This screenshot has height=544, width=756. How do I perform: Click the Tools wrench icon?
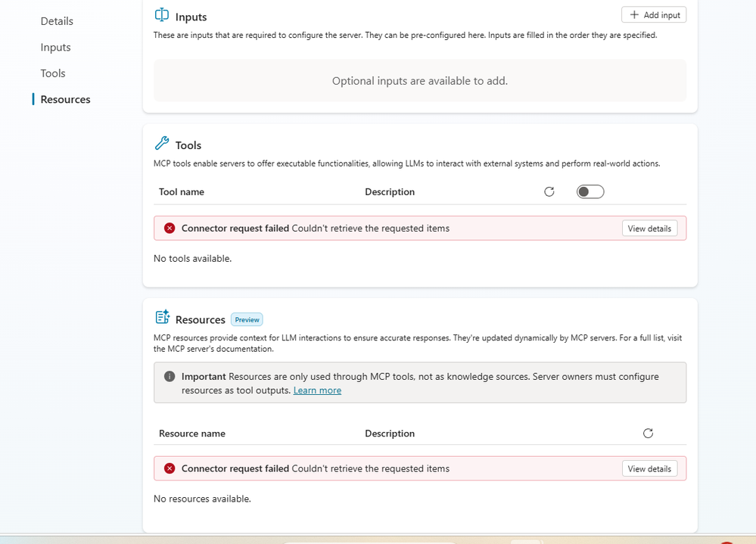pyautogui.click(x=161, y=143)
